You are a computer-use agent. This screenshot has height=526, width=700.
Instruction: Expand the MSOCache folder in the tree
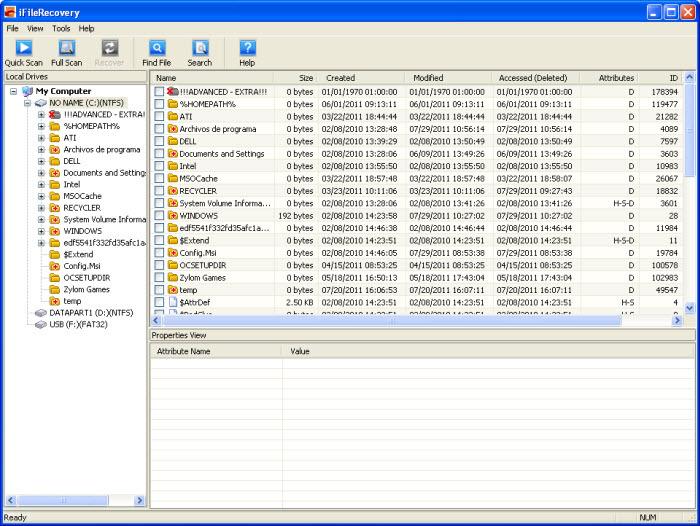(x=41, y=196)
